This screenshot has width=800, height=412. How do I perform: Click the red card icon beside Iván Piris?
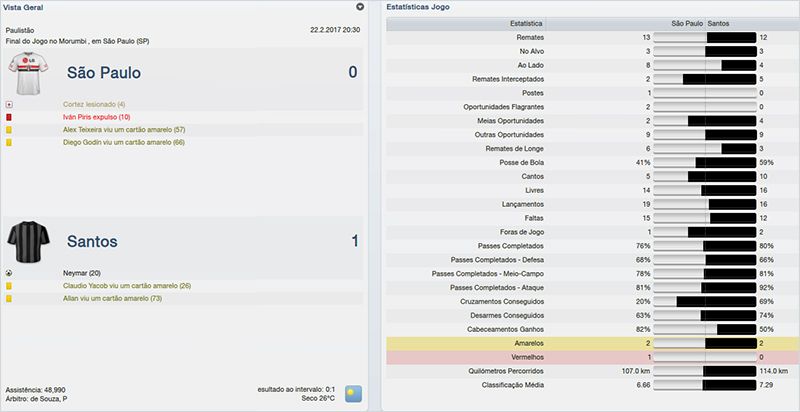9,117
